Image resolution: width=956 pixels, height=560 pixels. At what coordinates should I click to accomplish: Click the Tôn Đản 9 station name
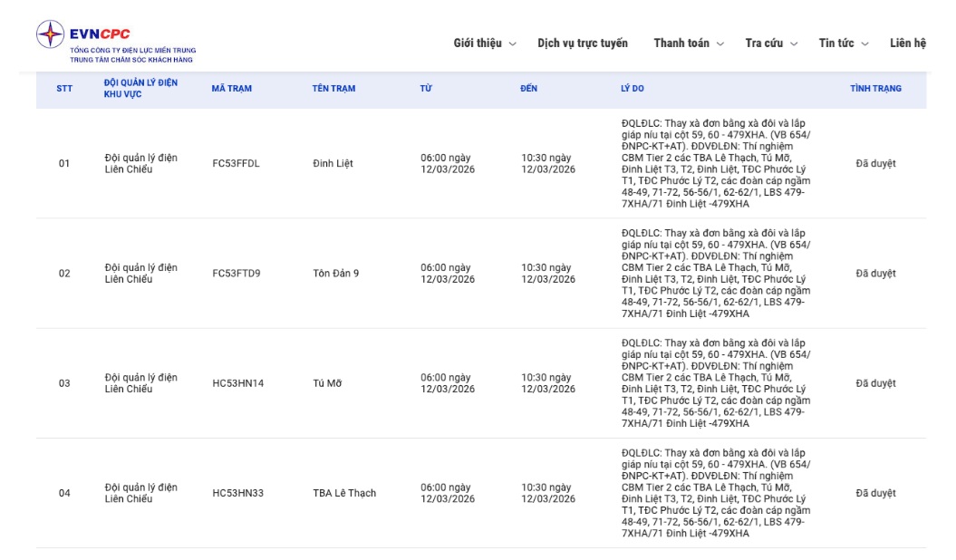pyautogui.click(x=335, y=274)
